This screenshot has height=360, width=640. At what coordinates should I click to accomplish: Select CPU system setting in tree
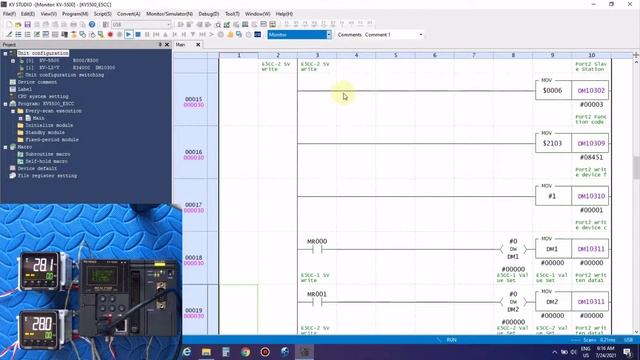[43, 96]
